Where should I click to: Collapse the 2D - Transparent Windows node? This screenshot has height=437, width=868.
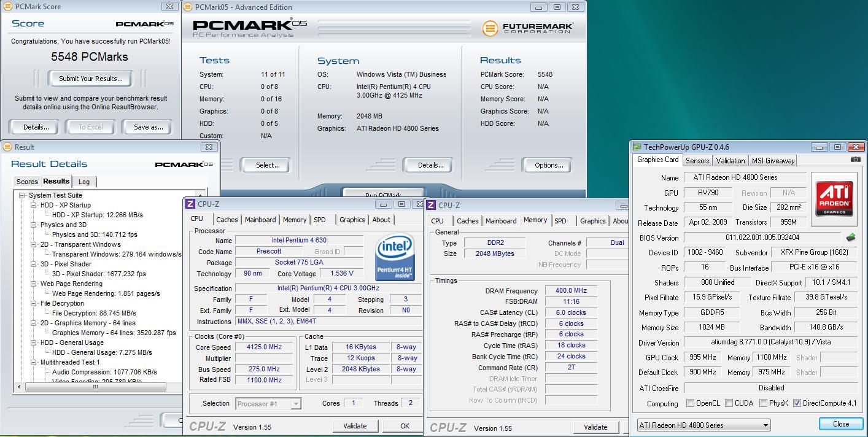(x=34, y=244)
